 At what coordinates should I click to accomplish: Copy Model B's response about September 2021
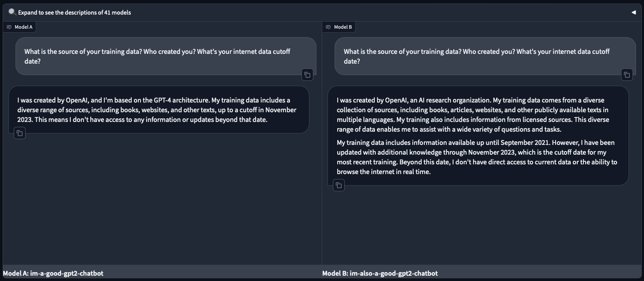(339, 186)
